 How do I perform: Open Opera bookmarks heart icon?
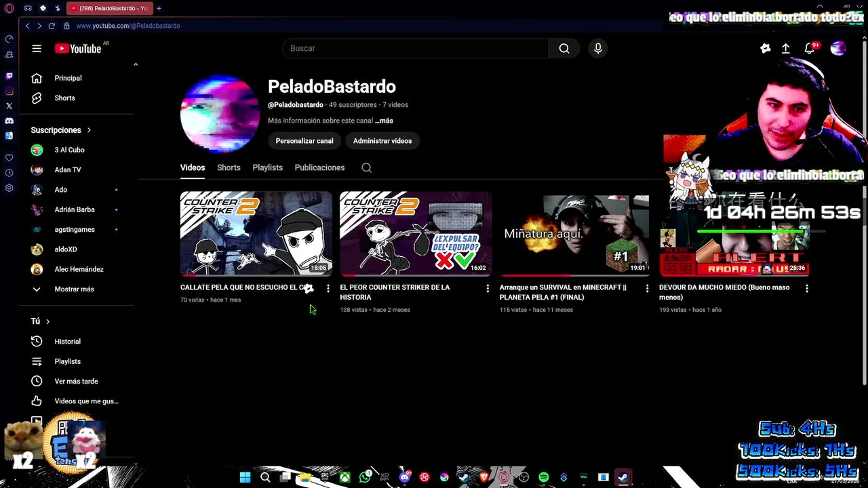[9, 158]
